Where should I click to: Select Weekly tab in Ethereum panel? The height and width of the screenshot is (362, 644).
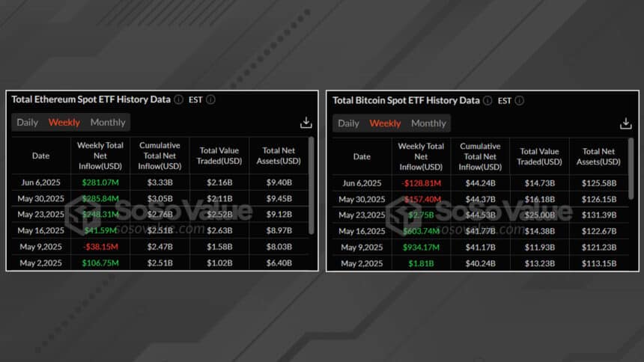pyautogui.click(x=64, y=123)
